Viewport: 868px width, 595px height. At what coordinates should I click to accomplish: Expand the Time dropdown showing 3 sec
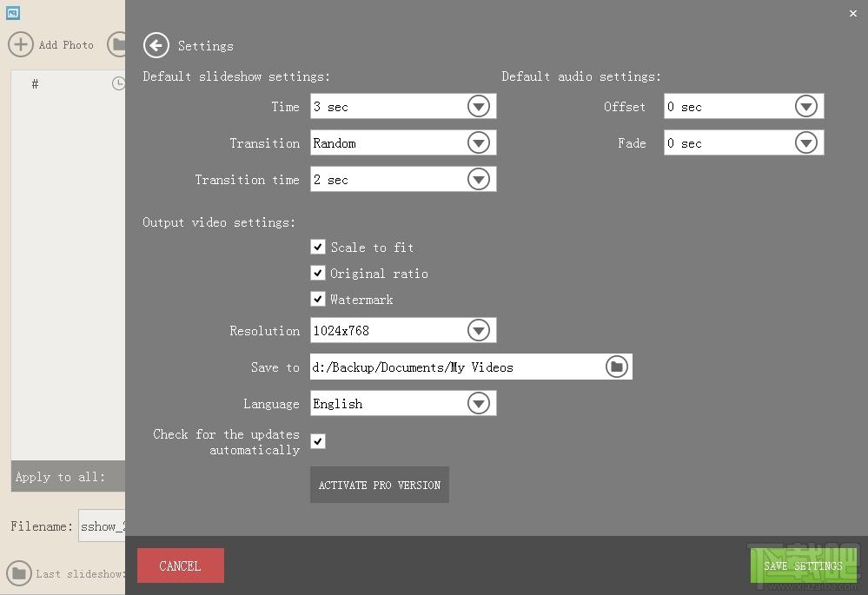click(x=403, y=106)
